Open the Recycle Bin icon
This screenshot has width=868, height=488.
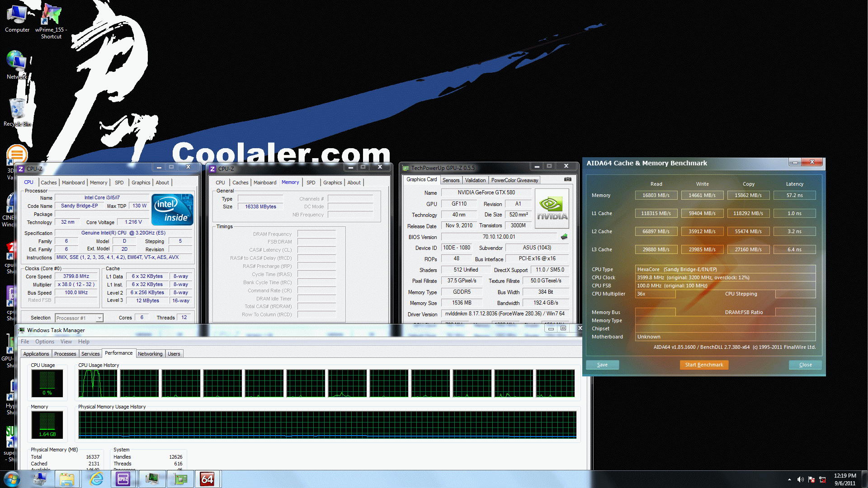[x=17, y=112]
